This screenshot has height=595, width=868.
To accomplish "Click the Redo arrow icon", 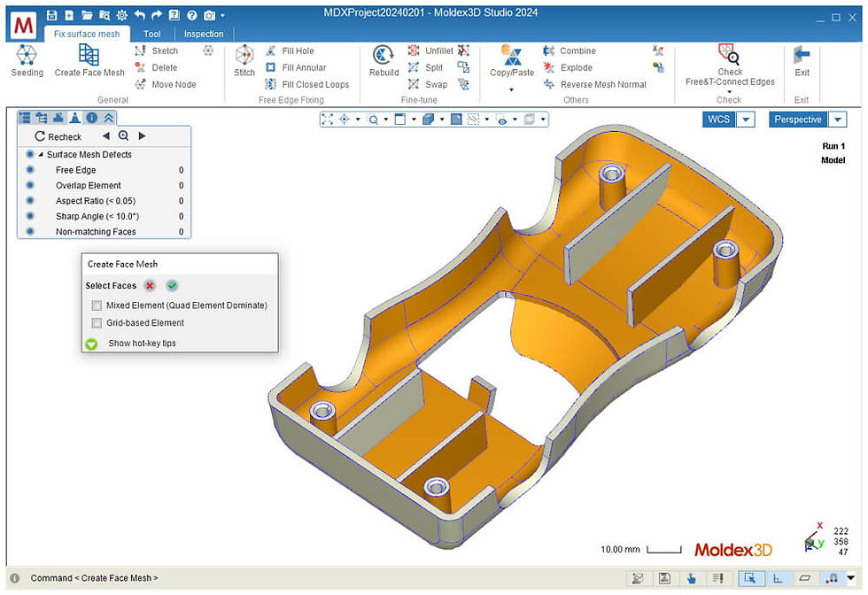I will coord(157,16).
